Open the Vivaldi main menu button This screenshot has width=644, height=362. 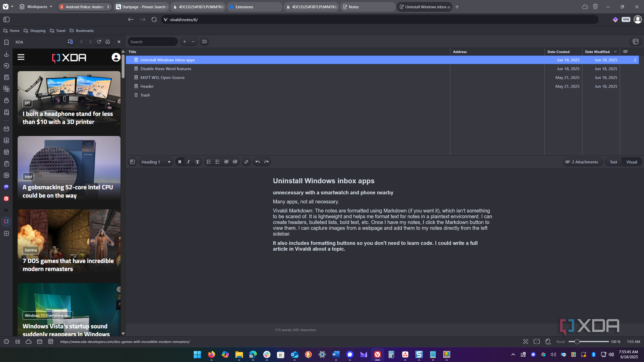[6, 7]
